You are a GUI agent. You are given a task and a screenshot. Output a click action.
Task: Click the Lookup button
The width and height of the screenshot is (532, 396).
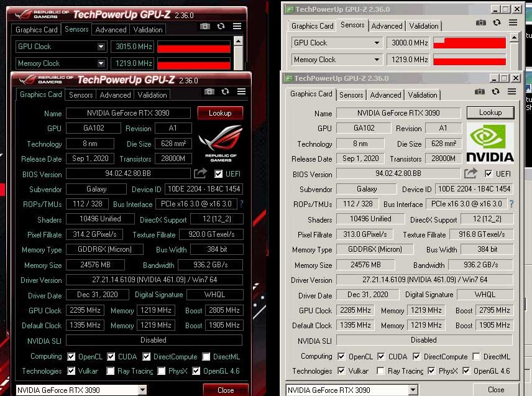click(x=221, y=113)
